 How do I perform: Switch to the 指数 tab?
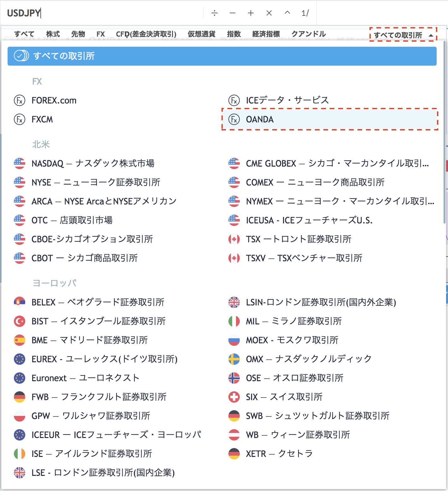point(234,34)
